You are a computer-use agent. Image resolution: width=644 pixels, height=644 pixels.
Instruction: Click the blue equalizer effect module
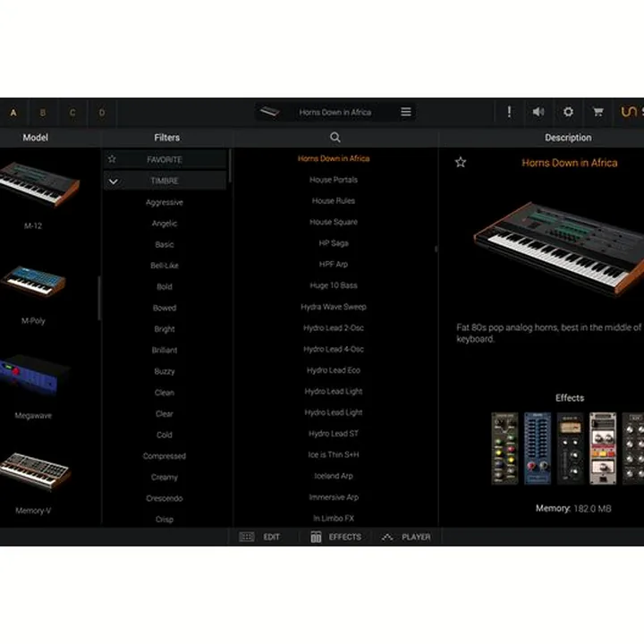[x=538, y=448]
